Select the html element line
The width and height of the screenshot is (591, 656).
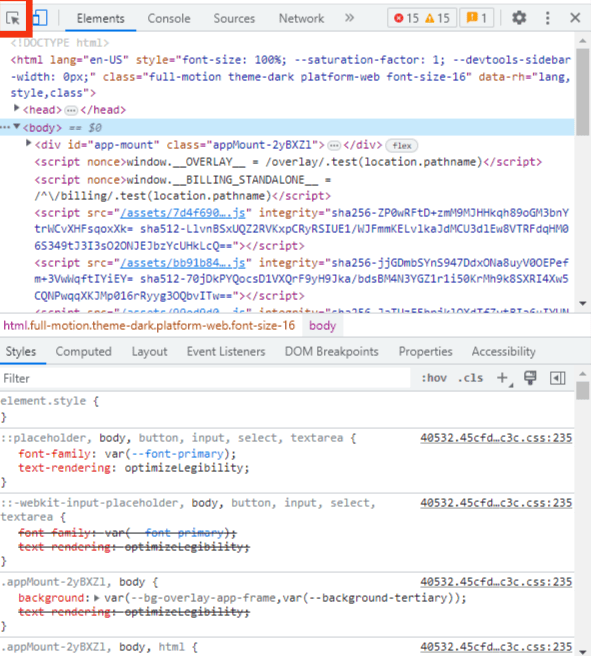coord(290,77)
